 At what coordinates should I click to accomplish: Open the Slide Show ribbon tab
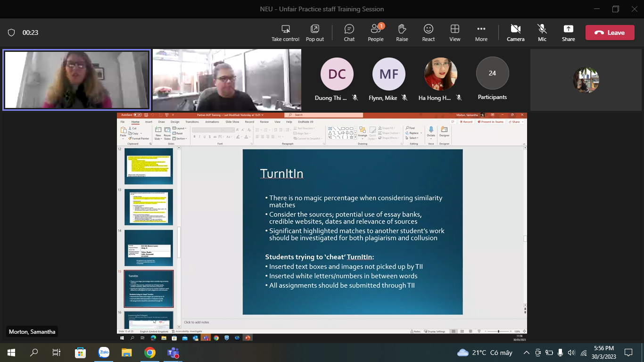tap(233, 122)
